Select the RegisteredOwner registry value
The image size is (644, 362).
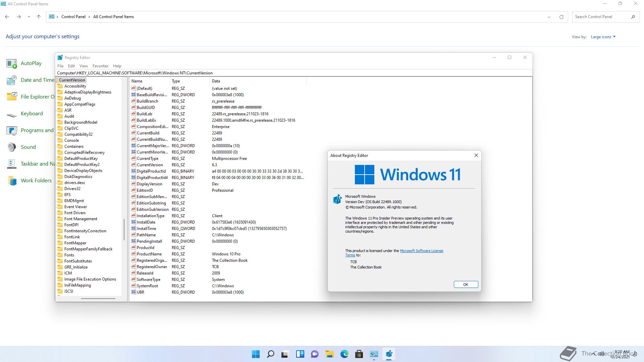coord(152,267)
